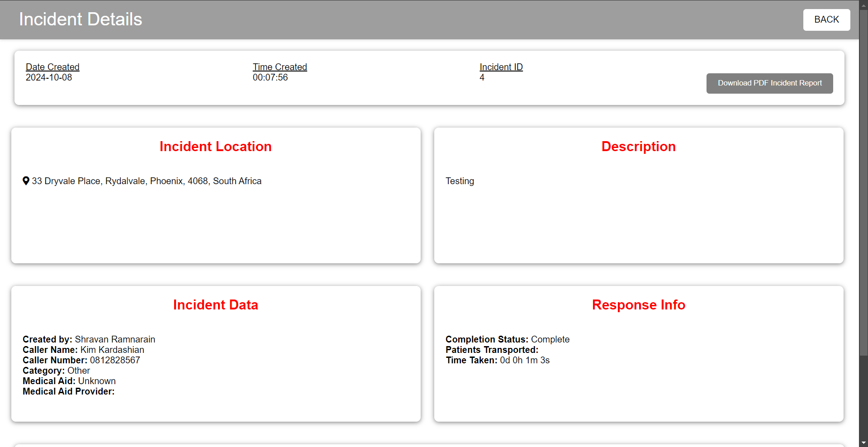
Task: Select the Date Created label
Action: click(52, 67)
